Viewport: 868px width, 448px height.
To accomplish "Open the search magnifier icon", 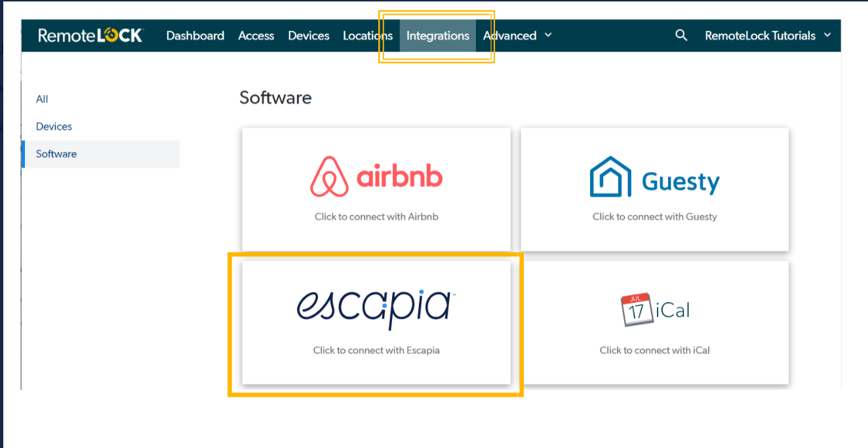I will [681, 35].
